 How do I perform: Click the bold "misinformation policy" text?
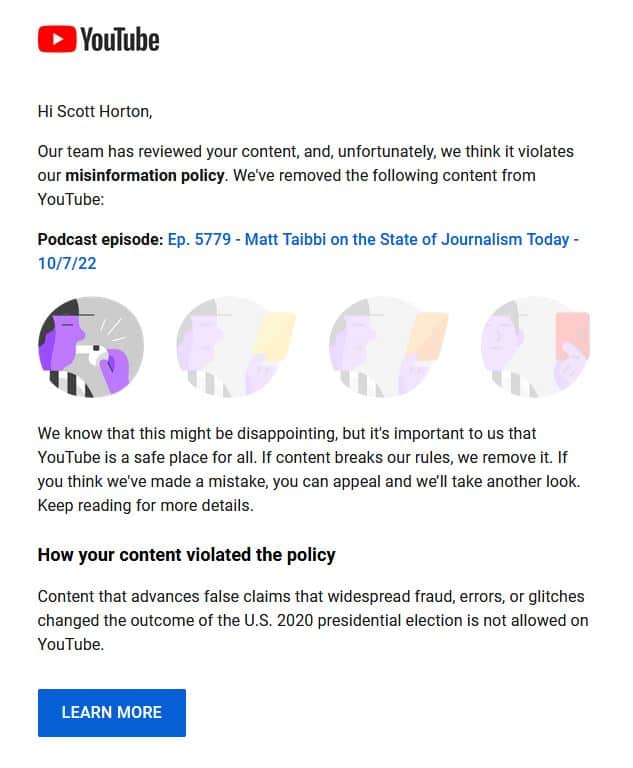[143, 176]
